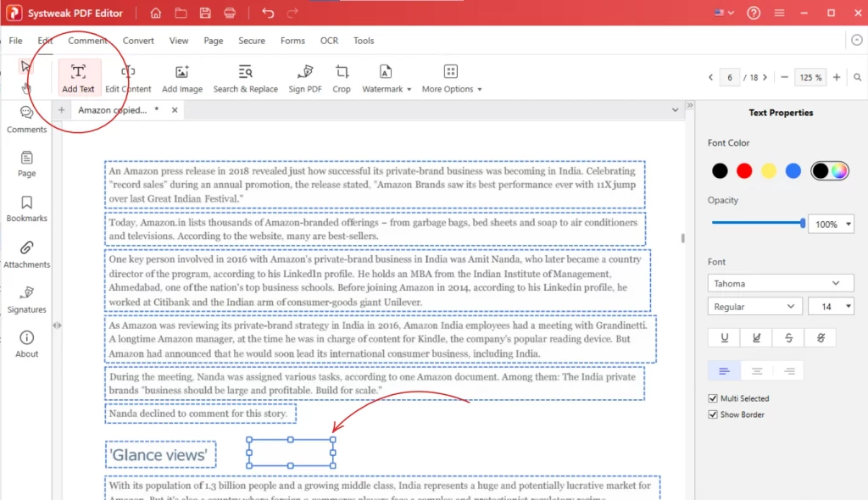Select the Add Text tool
Viewport: 868px width, 500px height.
point(78,77)
